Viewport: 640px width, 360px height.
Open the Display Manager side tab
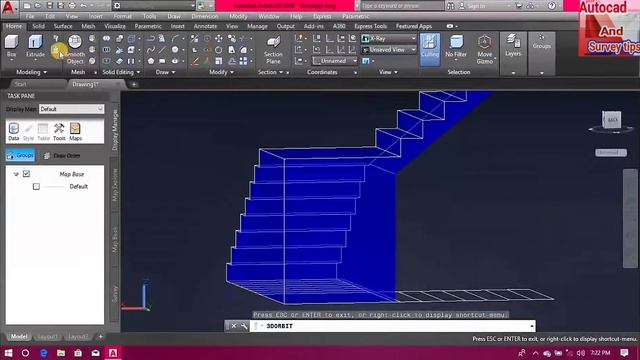[x=115, y=130]
